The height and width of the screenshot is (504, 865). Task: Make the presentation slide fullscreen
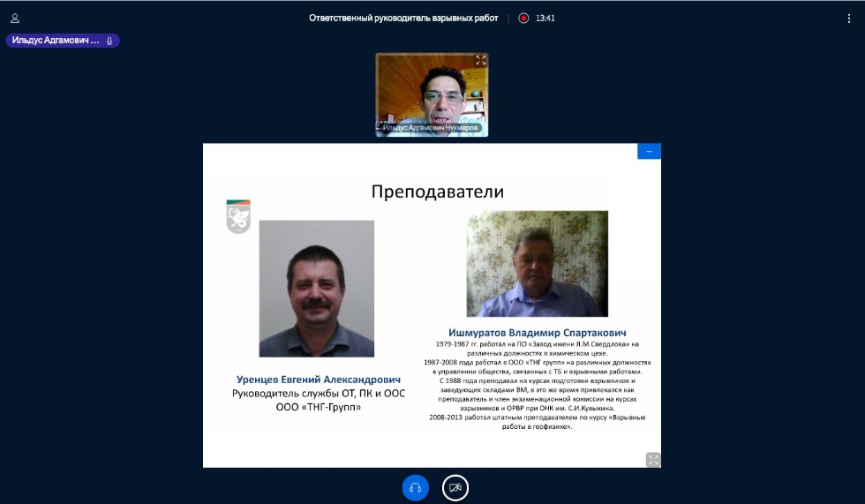[x=652, y=459]
